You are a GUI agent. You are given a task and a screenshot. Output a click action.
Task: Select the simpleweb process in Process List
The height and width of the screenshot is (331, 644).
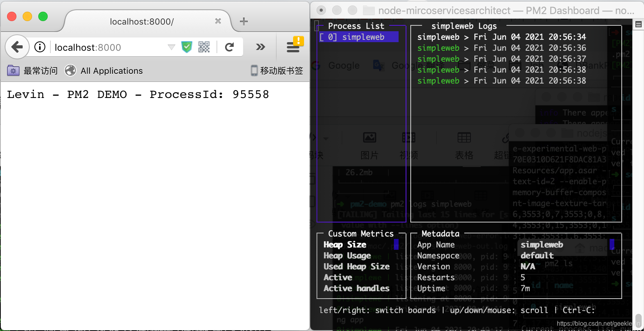tap(359, 37)
